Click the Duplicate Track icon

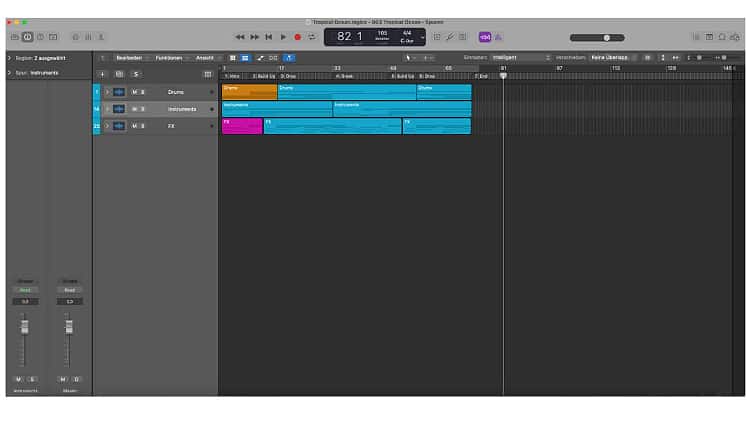[119, 74]
